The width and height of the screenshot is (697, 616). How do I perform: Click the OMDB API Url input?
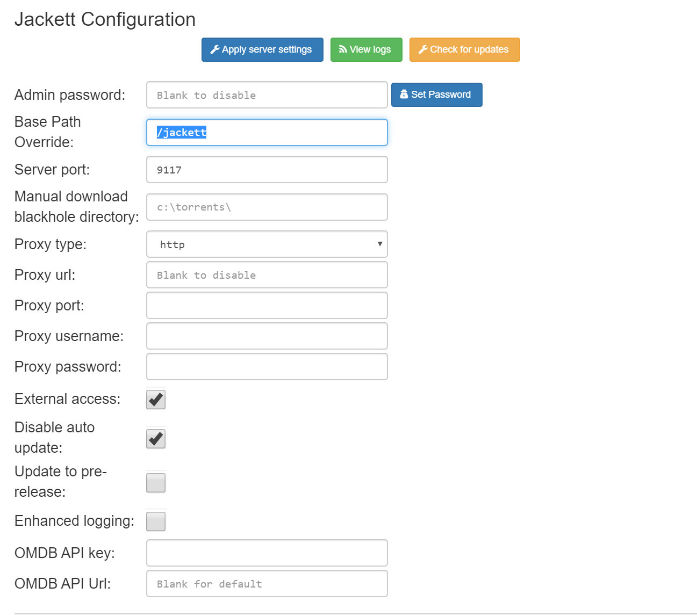(x=267, y=584)
